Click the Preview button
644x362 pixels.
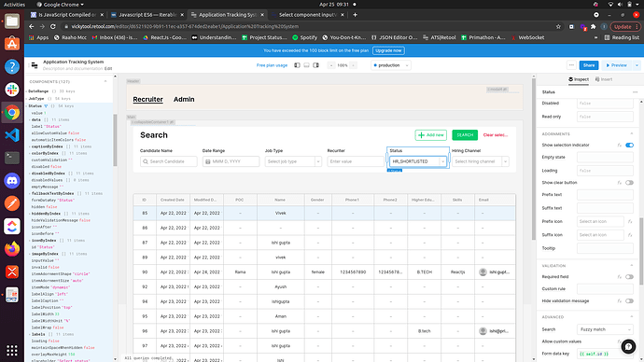click(617, 65)
